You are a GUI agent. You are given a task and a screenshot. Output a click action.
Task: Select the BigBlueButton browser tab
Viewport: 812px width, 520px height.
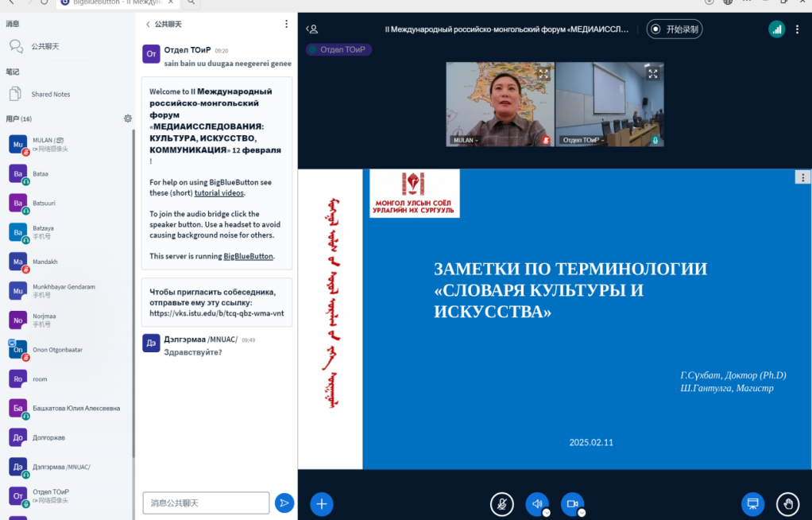[x=118, y=2]
